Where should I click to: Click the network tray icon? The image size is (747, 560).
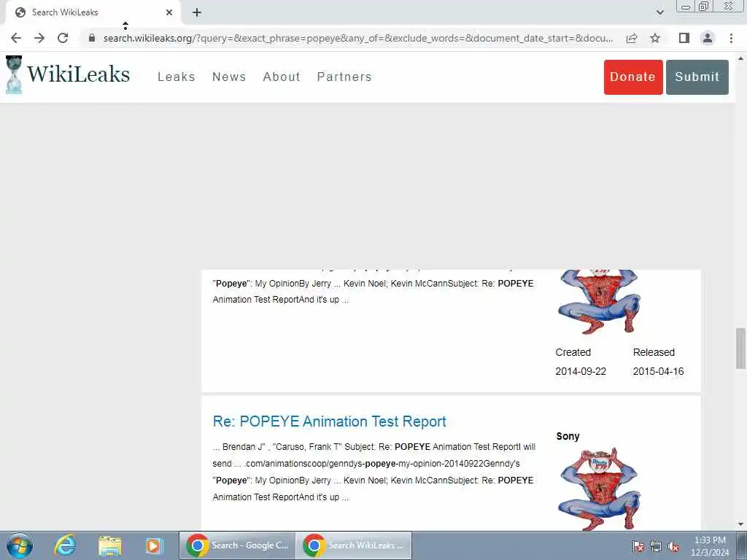pos(656,547)
